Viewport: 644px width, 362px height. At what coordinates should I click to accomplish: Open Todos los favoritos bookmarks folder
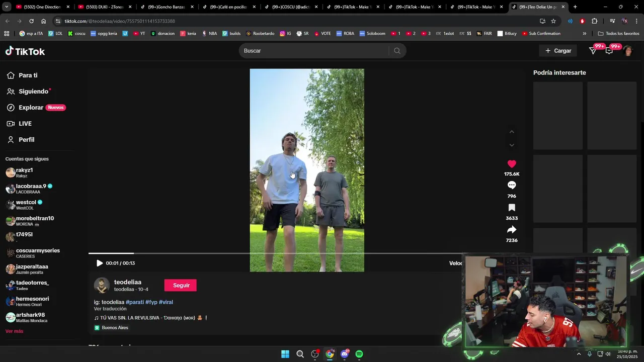click(x=619, y=34)
